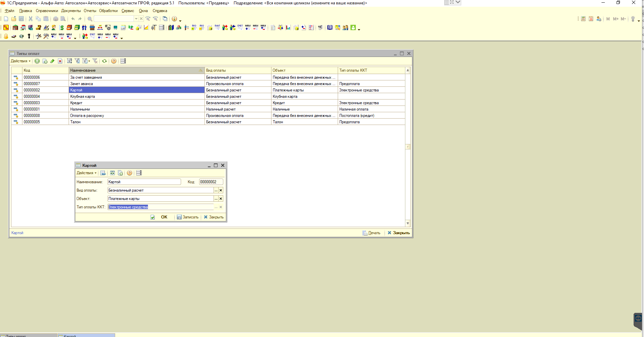Click the crossed-out funnel disable filter icon
The height and width of the screenshot is (337, 644).
pyautogui.click(x=95, y=61)
